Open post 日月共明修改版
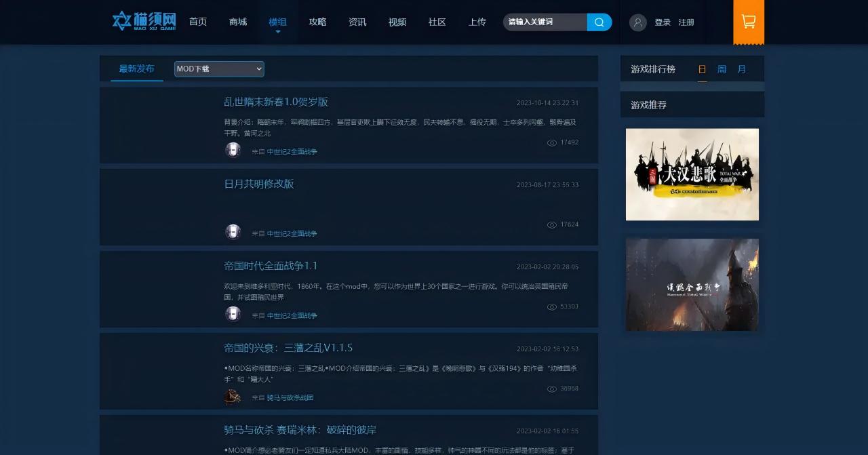Viewport: 868px width, 455px height. click(x=259, y=184)
